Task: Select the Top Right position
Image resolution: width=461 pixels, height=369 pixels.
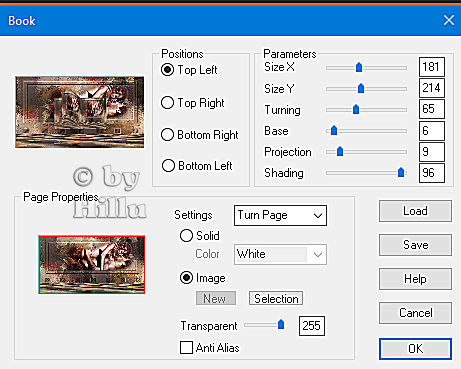Action: (x=167, y=103)
